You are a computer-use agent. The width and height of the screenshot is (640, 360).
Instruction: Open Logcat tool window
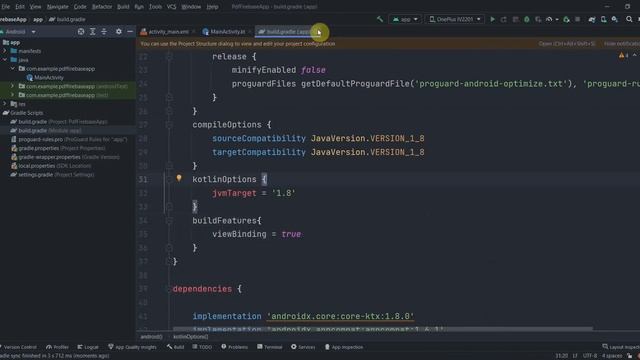point(88,347)
